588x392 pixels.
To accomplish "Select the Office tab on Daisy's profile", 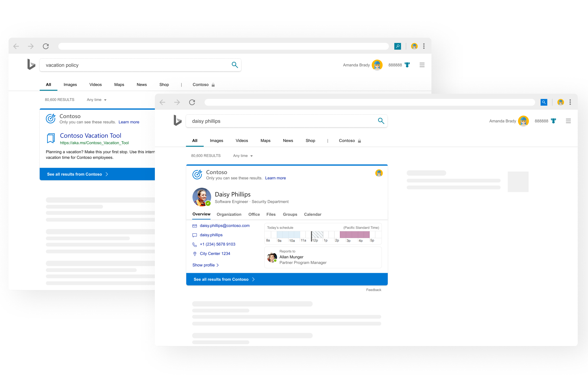I will [x=254, y=214].
